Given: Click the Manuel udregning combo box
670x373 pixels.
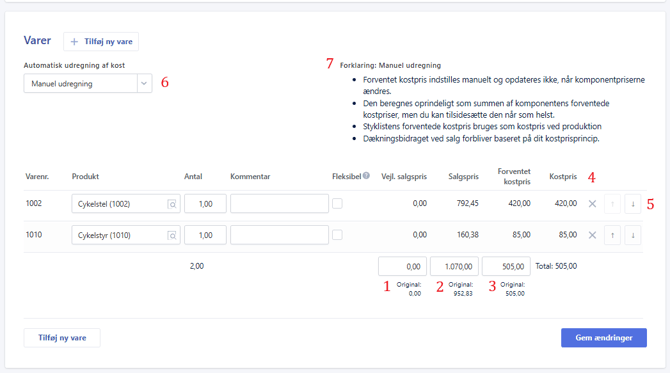Looking at the screenshot, I should [88, 83].
